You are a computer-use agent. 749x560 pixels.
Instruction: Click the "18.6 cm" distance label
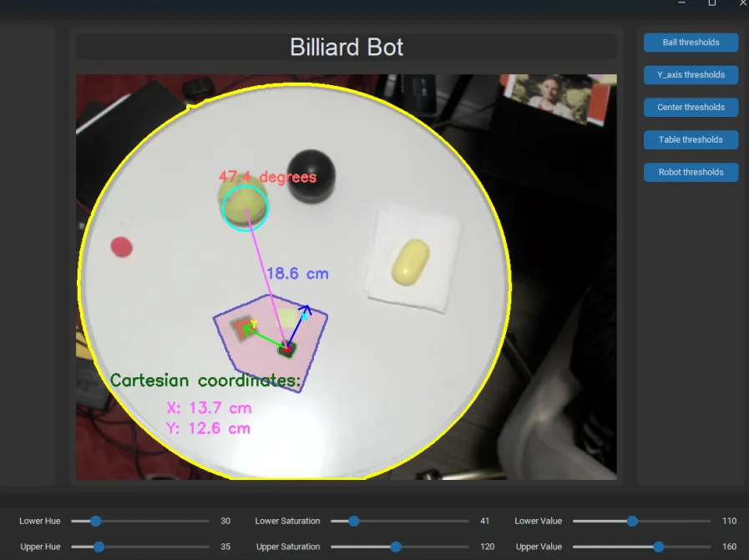[297, 274]
